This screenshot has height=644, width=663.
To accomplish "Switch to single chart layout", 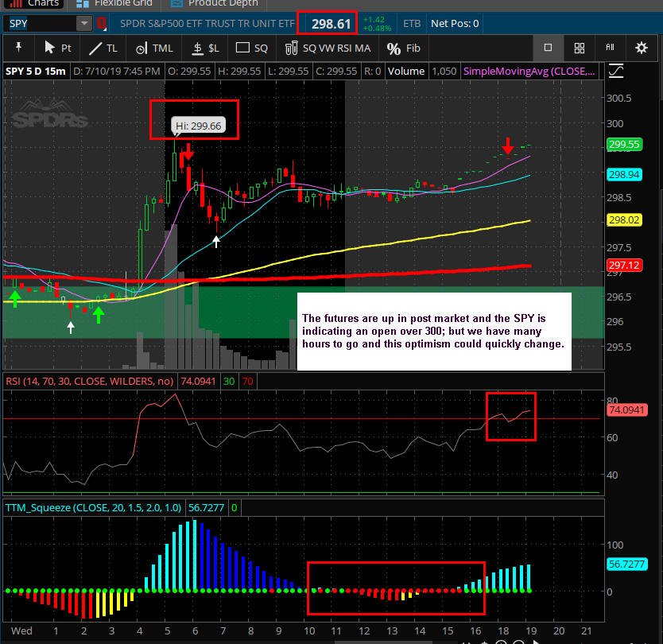I will click(548, 48).
